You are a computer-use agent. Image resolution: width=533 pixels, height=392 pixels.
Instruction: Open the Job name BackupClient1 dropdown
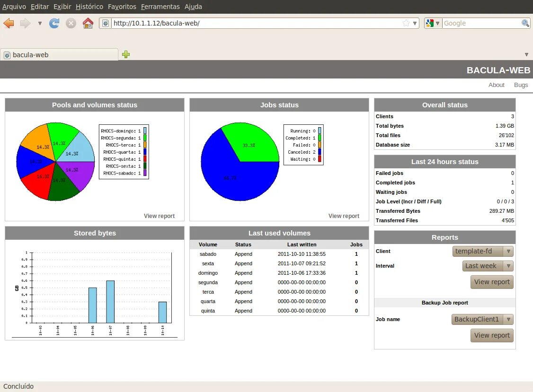482,319
